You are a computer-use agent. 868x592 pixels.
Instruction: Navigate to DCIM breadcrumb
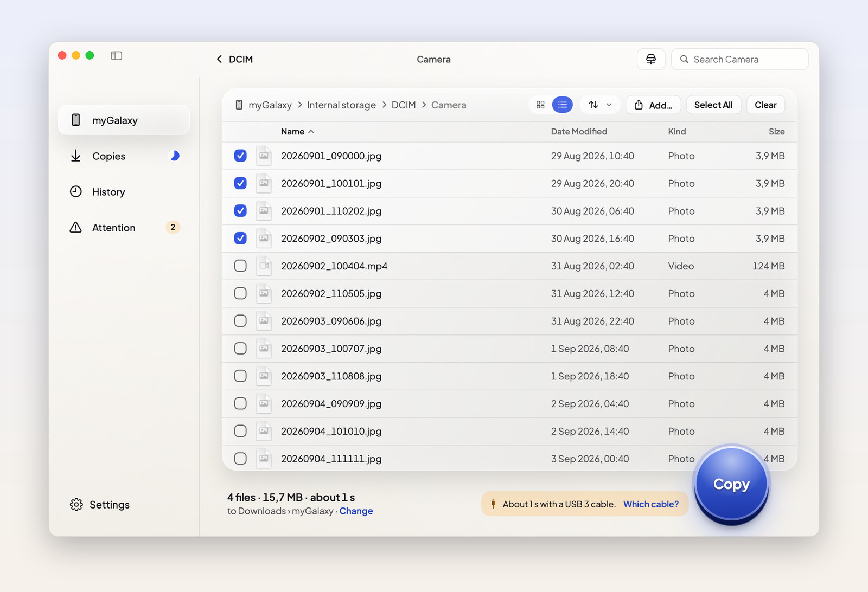coord(404,105)
